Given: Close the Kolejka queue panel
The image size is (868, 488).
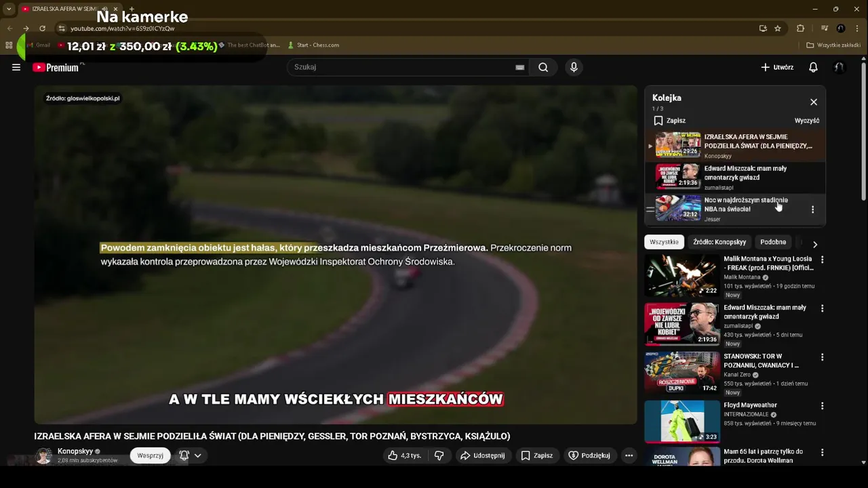Looking at the screenshot, I should [x=814, y=102].
